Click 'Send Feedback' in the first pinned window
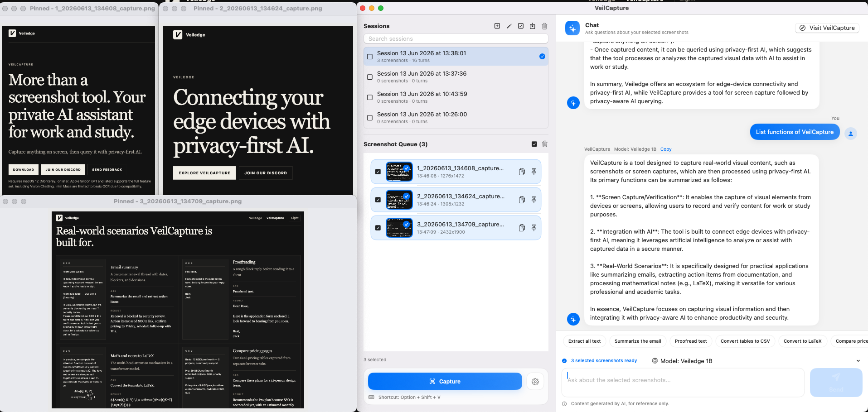This screenshot has height=412, width=868. point(107,170)
